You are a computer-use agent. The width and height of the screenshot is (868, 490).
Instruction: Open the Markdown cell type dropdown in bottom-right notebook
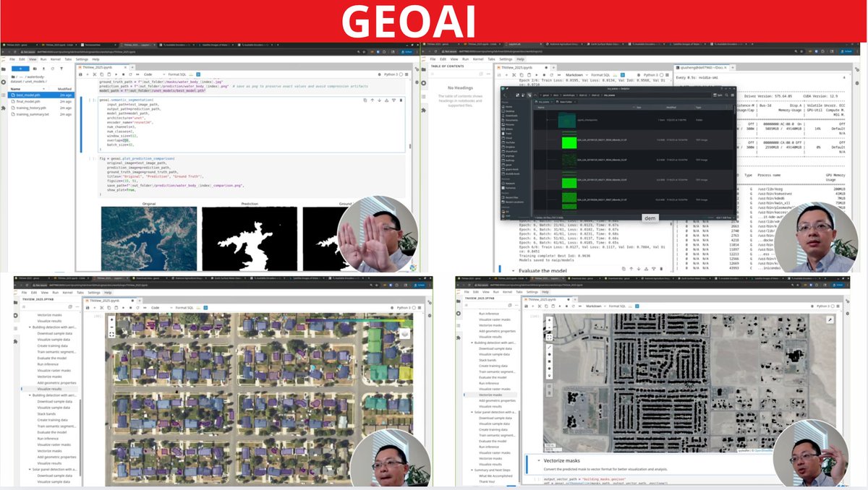[596, 306]
